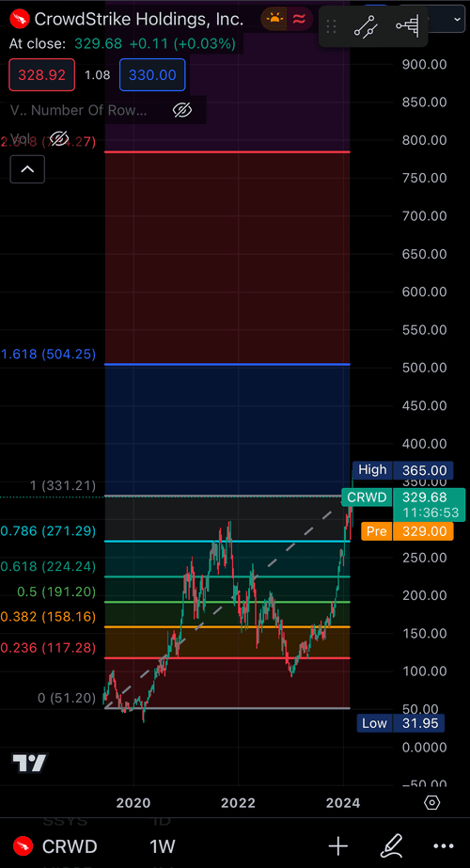Toggle visibility of Number Of Rows indicator
Screen dimensions: 470x868
[182, 110]
